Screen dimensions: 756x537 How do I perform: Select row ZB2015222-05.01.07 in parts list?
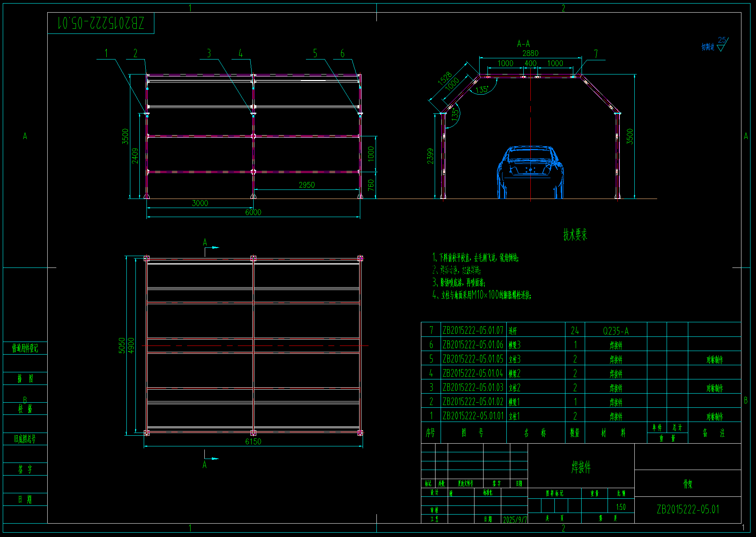pos(473,330)
